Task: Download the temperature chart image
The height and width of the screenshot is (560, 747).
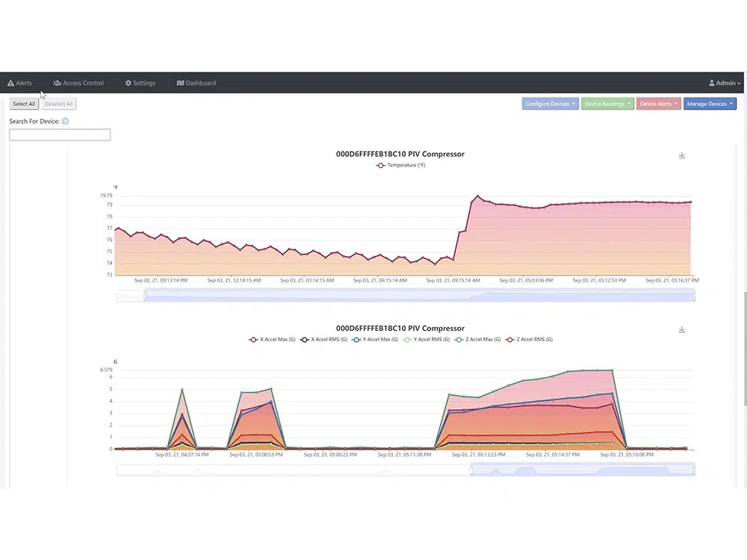Action: [682, 156]
